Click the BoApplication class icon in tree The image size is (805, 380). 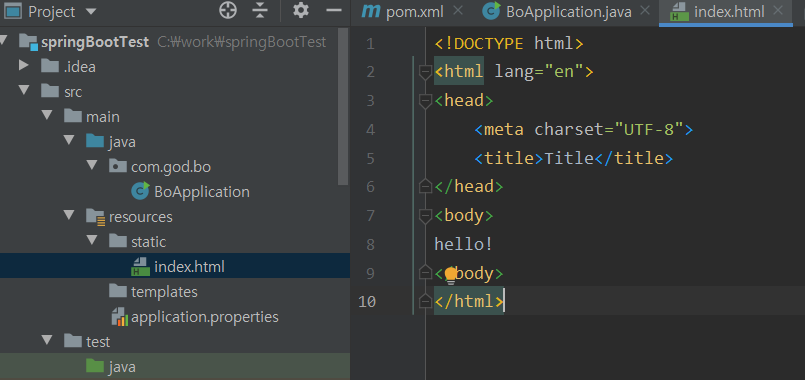click(140, 191)
